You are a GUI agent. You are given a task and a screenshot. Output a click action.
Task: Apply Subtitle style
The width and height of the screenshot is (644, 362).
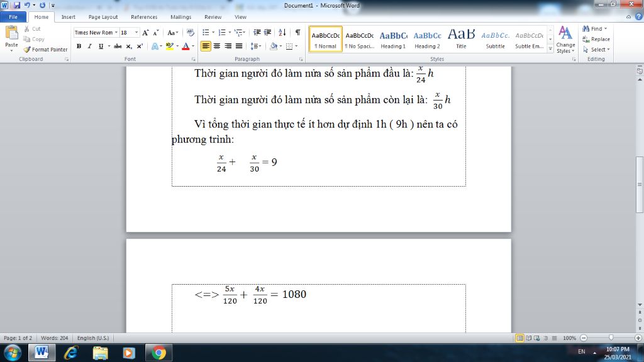coord(496,40)
